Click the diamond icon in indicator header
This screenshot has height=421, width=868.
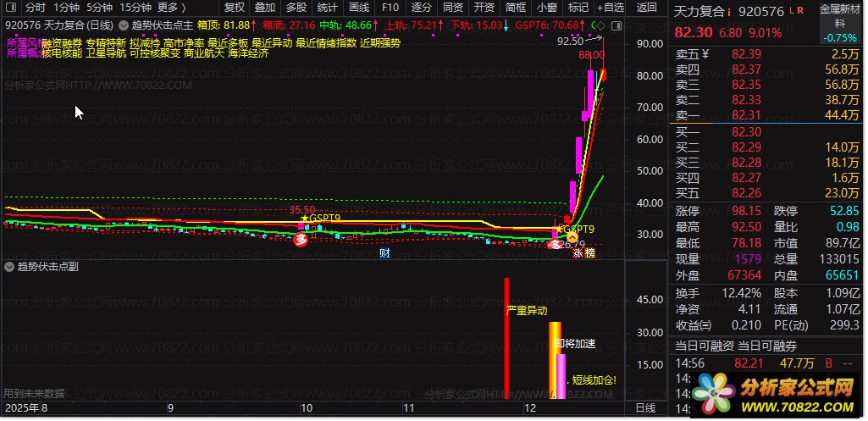click(602, 25)
